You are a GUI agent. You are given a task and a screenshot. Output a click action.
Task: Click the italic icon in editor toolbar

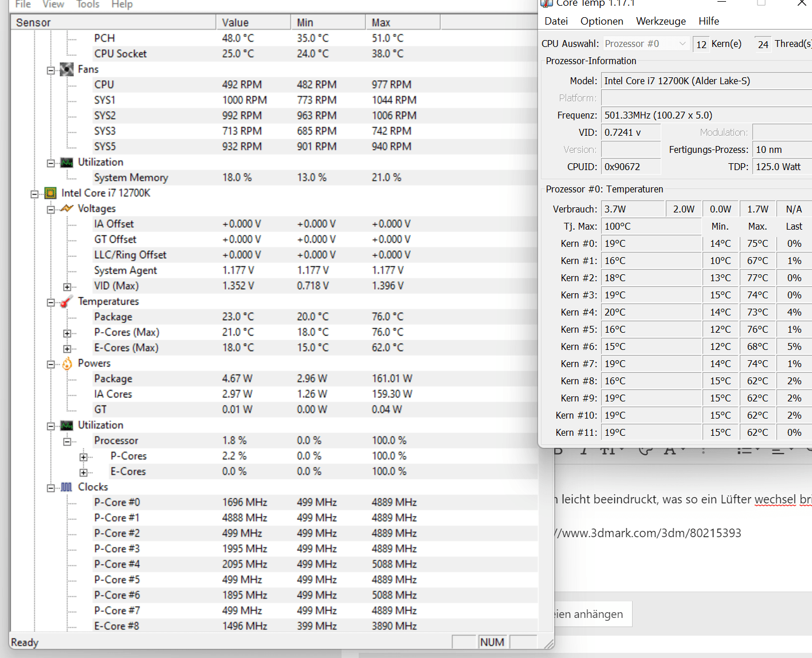583,451
